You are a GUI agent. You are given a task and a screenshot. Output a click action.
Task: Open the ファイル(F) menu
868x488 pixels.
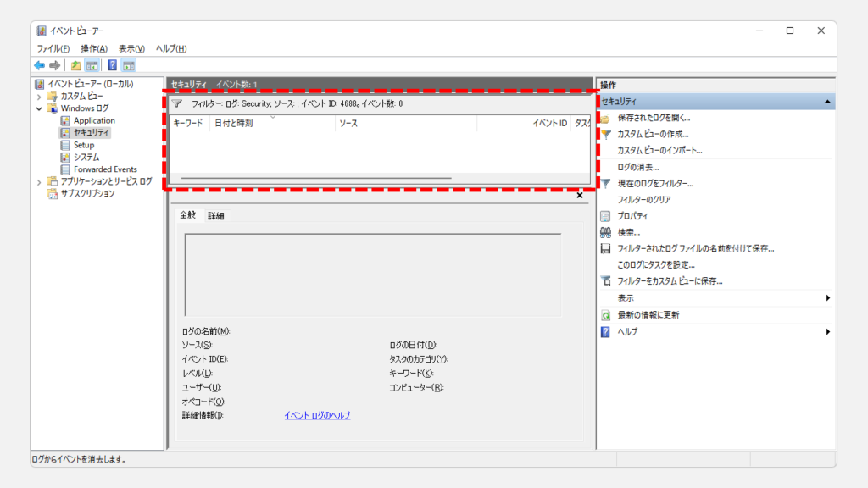click(53, 48)
